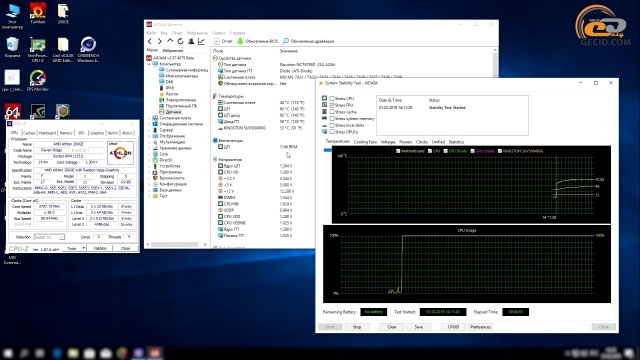Image resolution: width=640 pixels, height=360 pixels.
Task: Open the Mainboard tab in CPU-Z
Action: (x=47, y=133)
